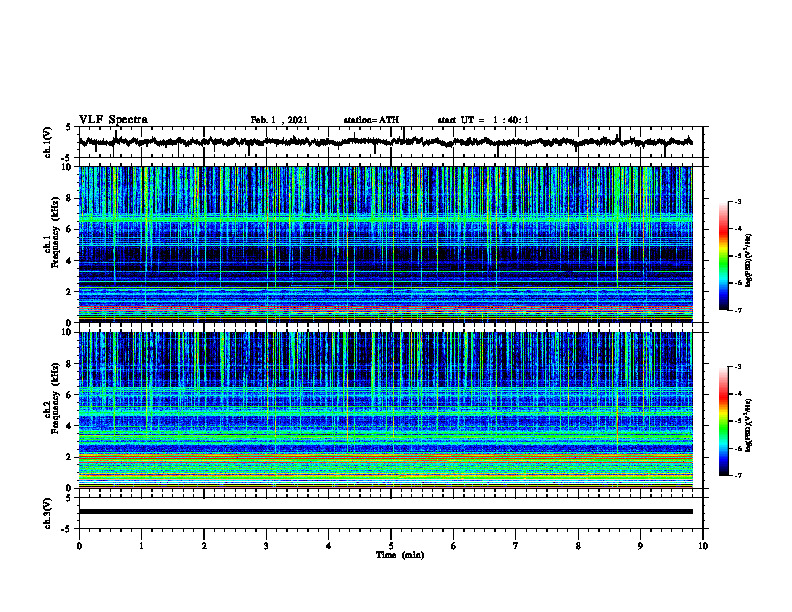Click the 'start UT = 1:40:1' text
This screenshot has height=612, width=792.
[x=483, y=120]
